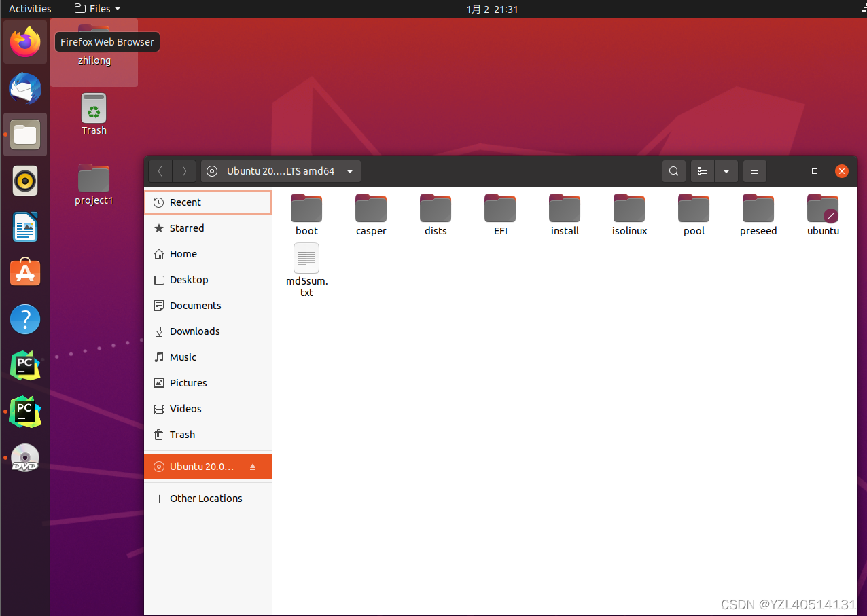Open the hamburger menu in Files
Image resolution: width=867 pixels, height=616 pixels.
coord(754,171)
